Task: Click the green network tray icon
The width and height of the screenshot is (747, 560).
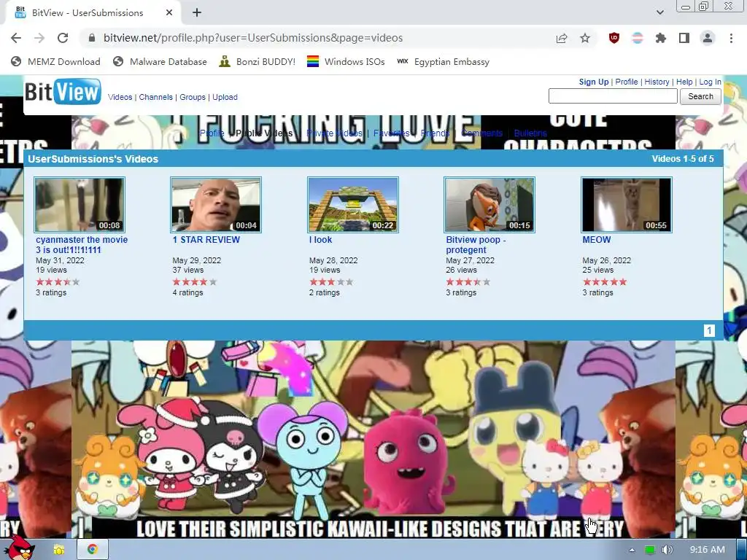Action: [649, 550]
